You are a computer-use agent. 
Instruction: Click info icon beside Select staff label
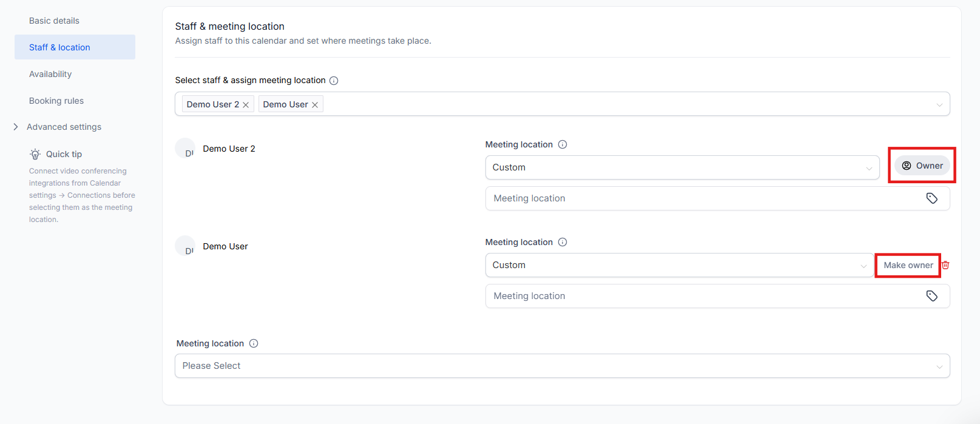point(334,81)
